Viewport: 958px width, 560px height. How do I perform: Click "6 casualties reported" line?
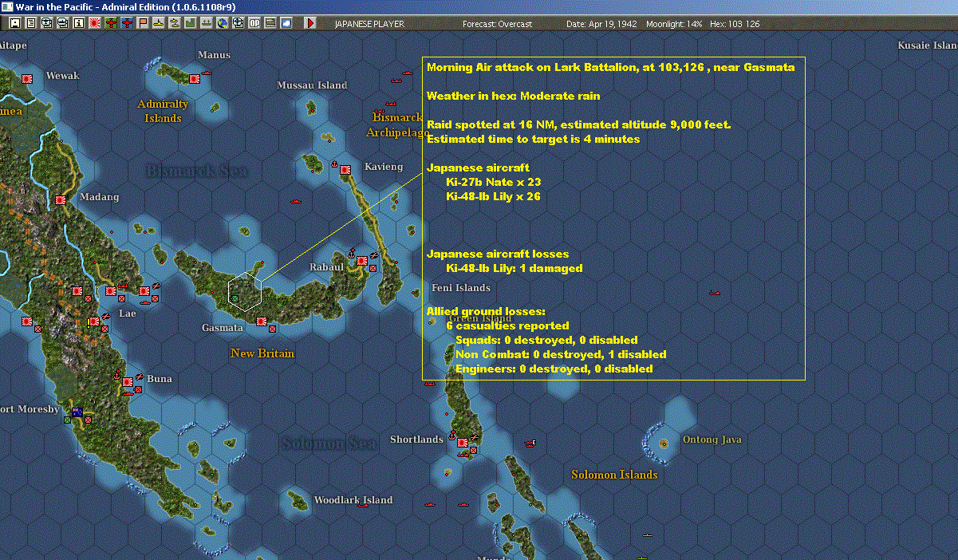[507, 325]
